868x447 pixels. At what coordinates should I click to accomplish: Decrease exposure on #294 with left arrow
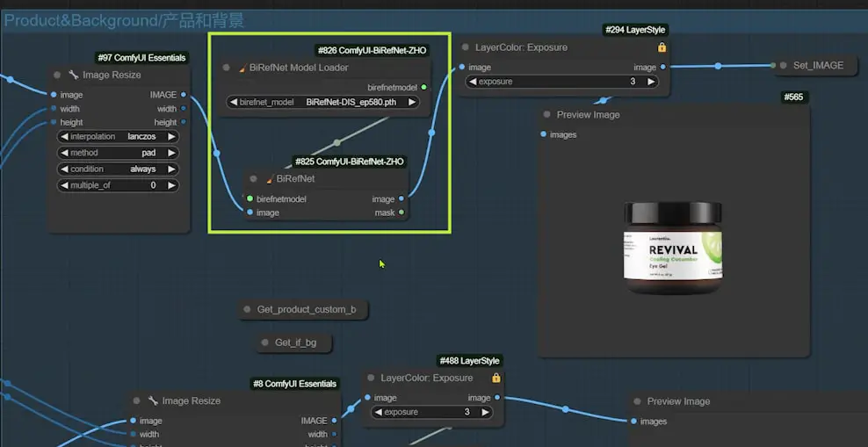473,82
